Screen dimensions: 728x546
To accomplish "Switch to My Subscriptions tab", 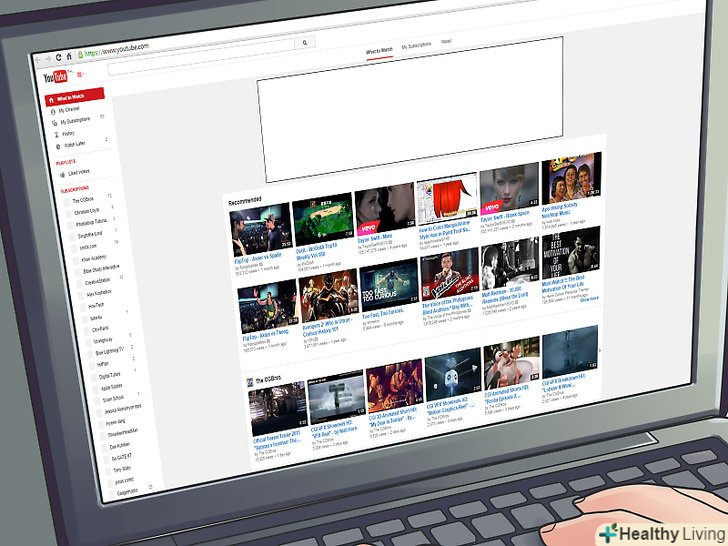I will pyautogui.click(x=416, y=46).
